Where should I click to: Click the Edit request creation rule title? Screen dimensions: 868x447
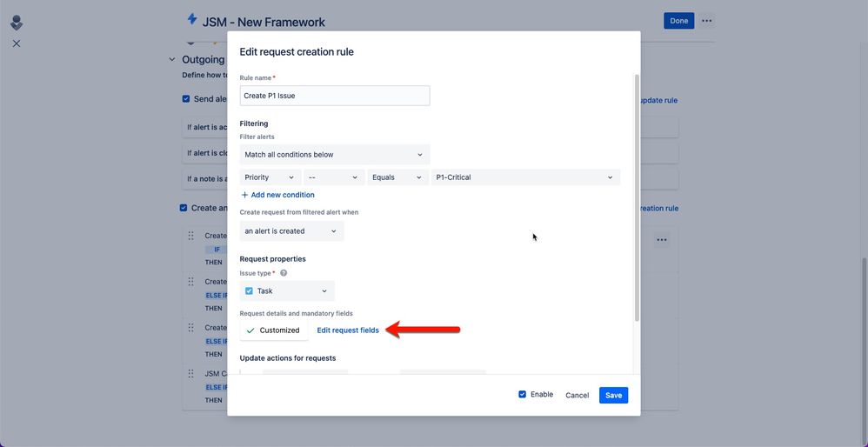pyautogui.click(x=297, y=52)
